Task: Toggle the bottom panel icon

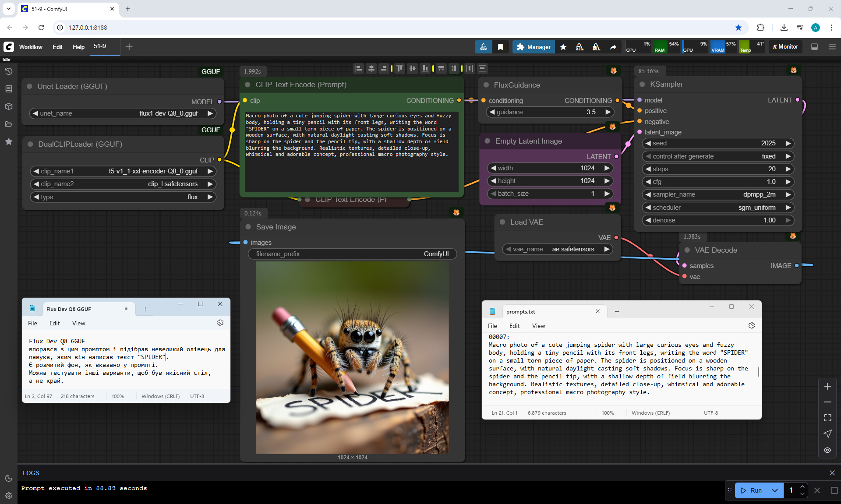Action: click(815, 47)
